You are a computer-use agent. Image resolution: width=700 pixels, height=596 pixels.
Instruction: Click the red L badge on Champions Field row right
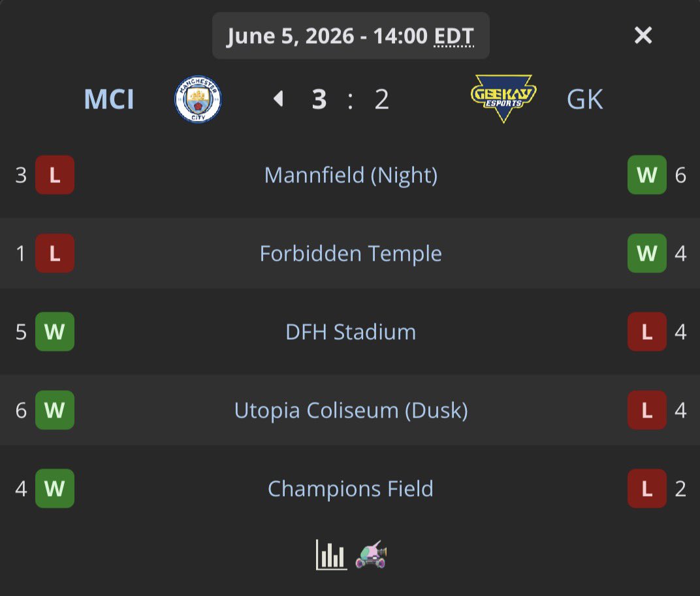647,488
